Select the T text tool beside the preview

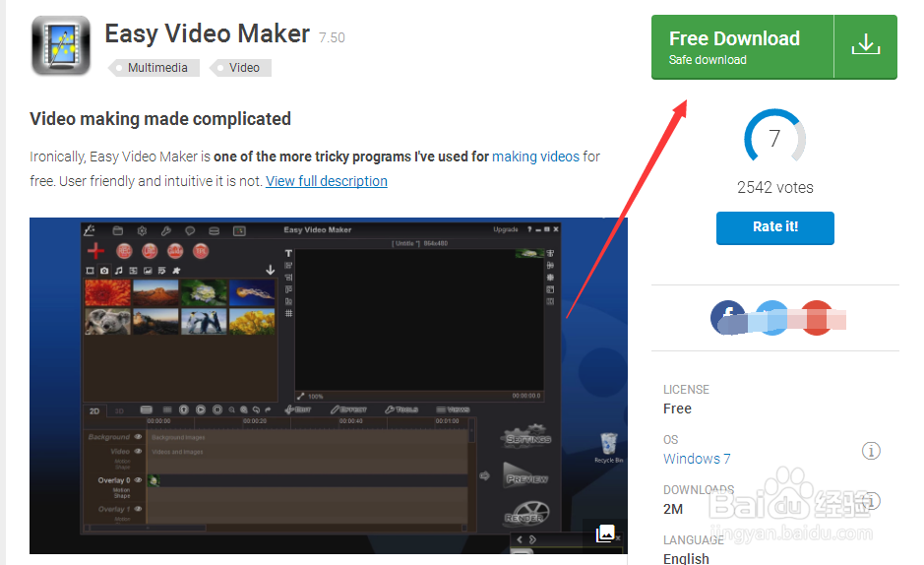(288, 253)
